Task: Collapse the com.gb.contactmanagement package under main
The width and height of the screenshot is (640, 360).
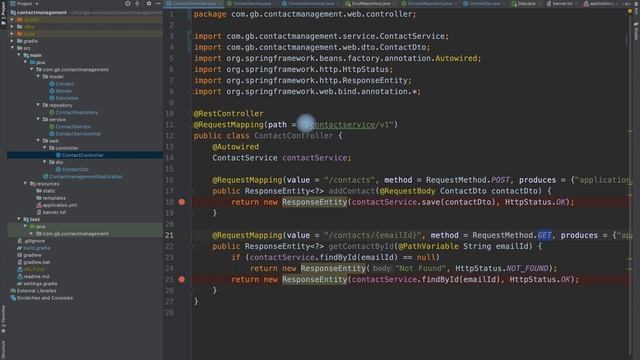Action: pyautogui.click(x=32, y=69)
